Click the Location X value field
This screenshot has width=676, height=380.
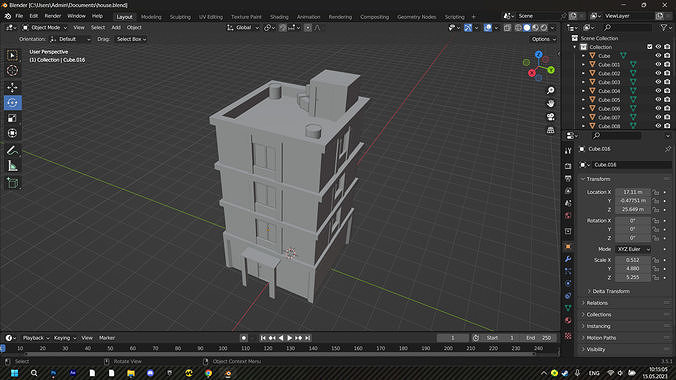point(633,192)
